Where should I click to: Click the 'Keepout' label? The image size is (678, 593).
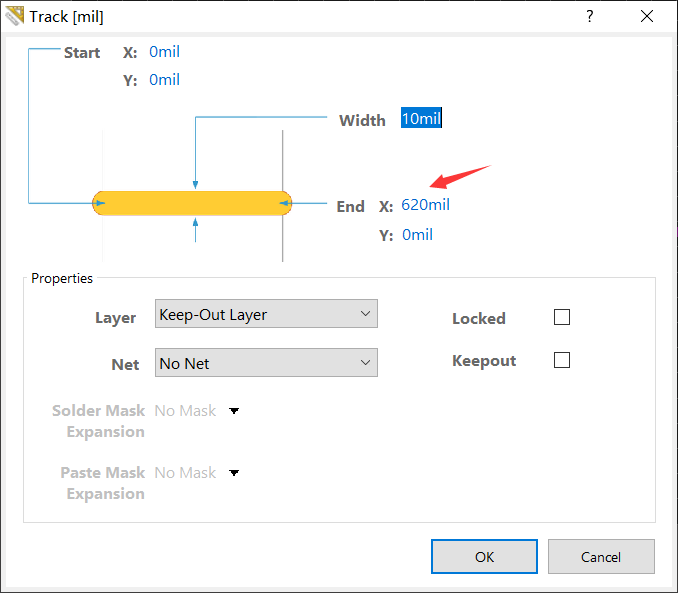[x=484, y=361]
